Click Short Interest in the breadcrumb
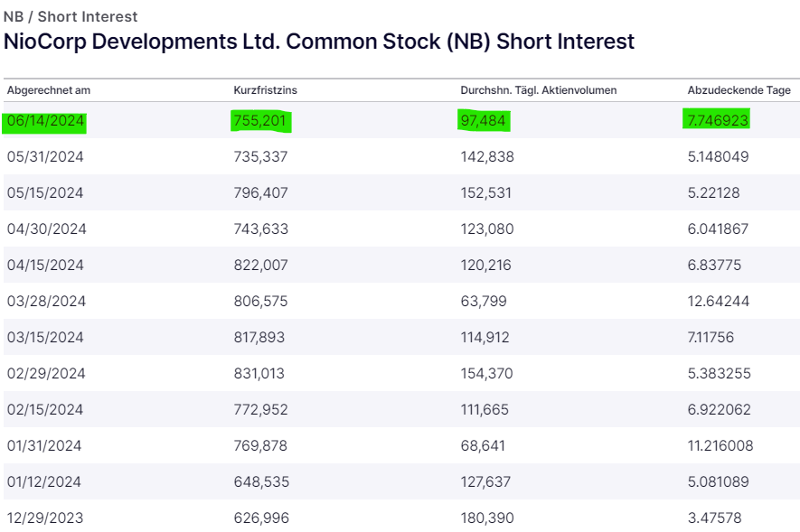The height and width of the screenshot is (532, 800). [x=88, y=17]
